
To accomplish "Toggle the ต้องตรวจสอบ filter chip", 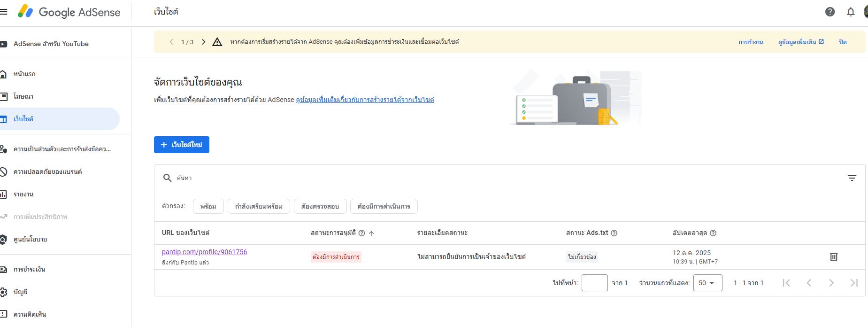I will point(320,206).
